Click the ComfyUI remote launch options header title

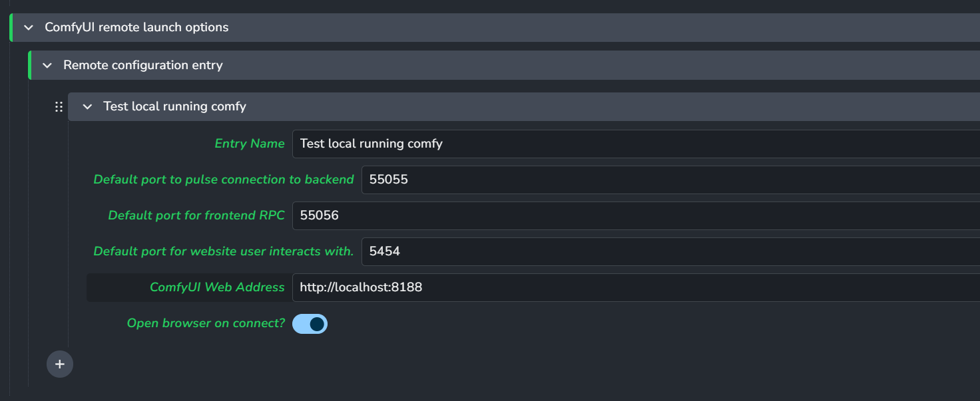[136, 27]
